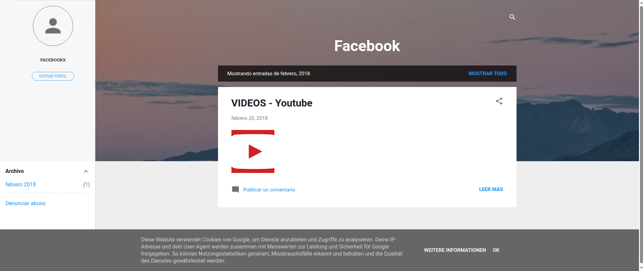644x271 pixels.
Task: Open the YouTube play thumbnail image
Action: click(253, 151)
